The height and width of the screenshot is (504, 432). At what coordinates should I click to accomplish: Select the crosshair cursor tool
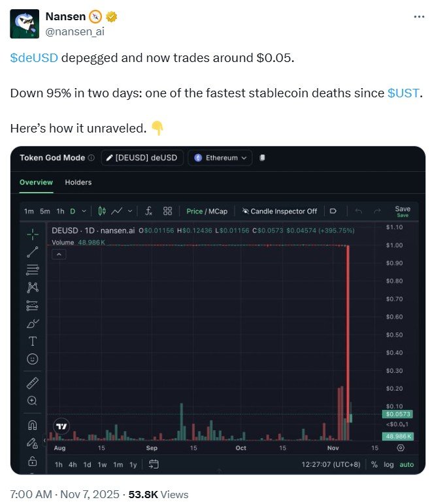tap(32, 233)
